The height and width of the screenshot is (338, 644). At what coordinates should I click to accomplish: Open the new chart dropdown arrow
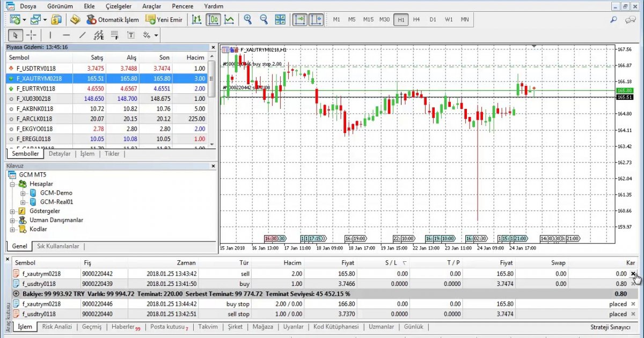coord(24,20)
